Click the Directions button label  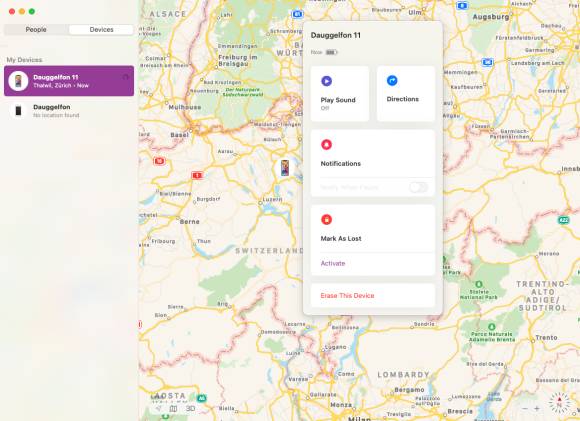(x=402, y=99)
